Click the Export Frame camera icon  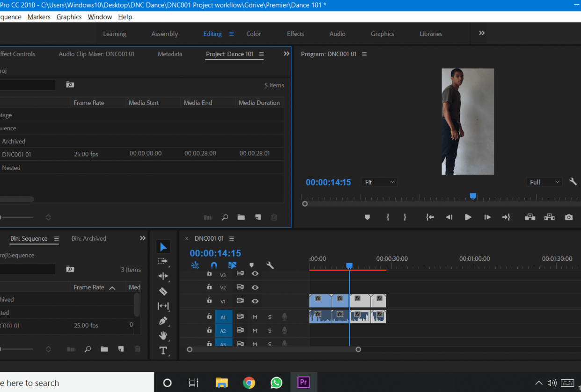[568, 217]
